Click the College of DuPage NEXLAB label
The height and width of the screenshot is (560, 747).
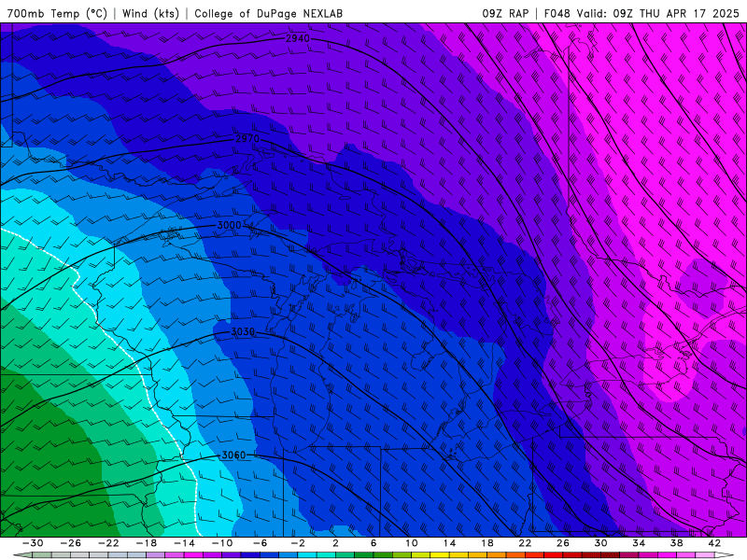pyautogui.click(x=268, y=13)
